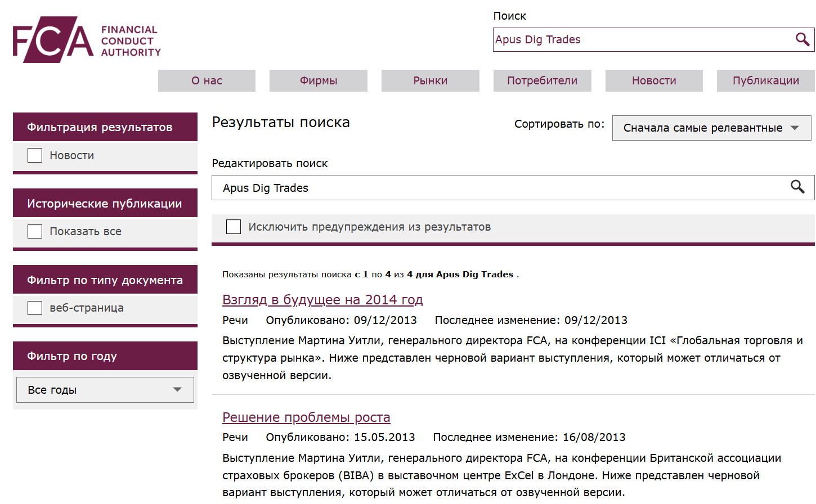The width and height of the screenshot is (816, 504).
Task: Open the 'О нас' navigation tab
Action: (x=206, y=80)
